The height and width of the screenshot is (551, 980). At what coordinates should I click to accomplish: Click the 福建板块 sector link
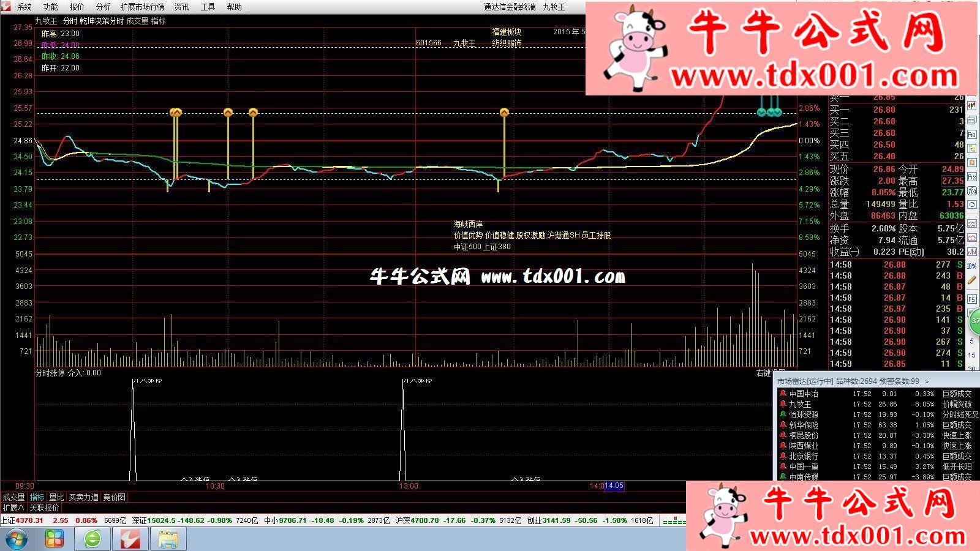click(x=507, y=32)
